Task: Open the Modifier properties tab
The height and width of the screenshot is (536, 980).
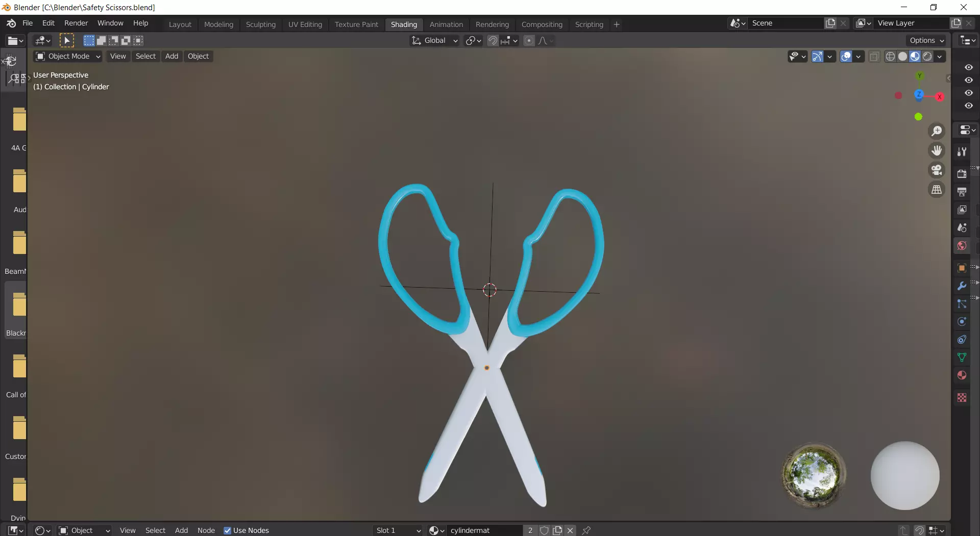Action: click(x=962, y=286)
